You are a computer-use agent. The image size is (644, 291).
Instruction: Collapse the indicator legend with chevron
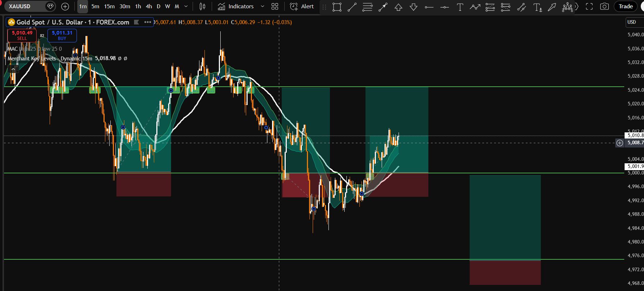[x=13, y=69]
